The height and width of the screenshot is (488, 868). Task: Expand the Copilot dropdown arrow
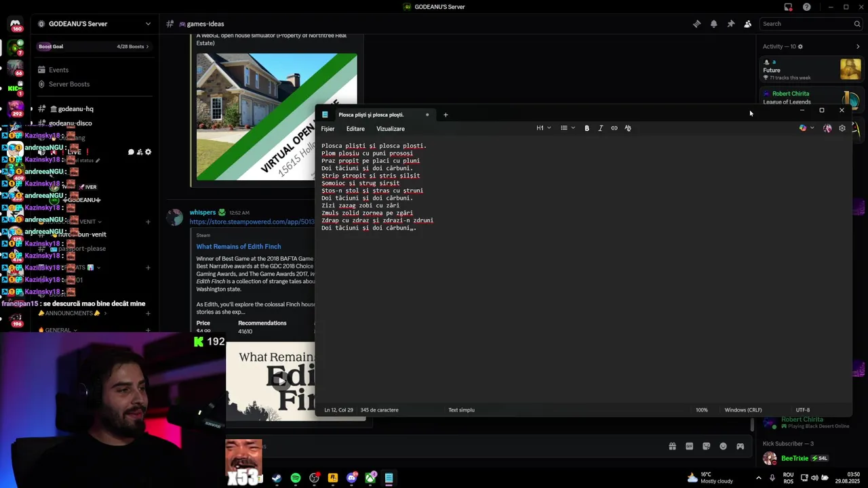coord(812,128)
